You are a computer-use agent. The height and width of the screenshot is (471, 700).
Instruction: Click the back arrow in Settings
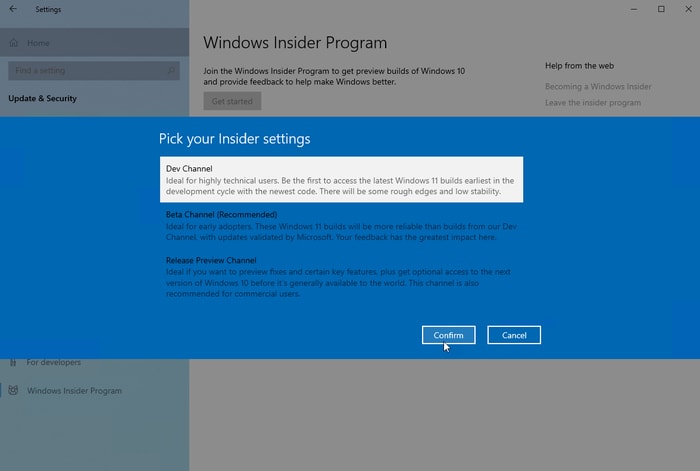pos(13,9)
